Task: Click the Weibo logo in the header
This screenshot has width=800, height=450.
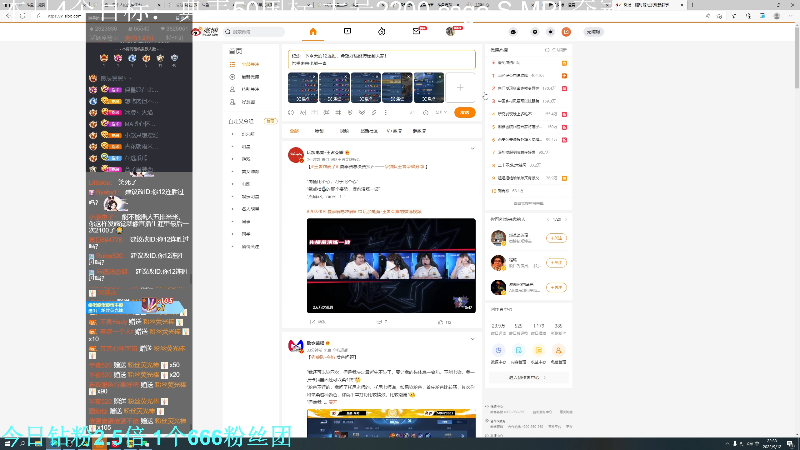Action: tap(205, 32)
